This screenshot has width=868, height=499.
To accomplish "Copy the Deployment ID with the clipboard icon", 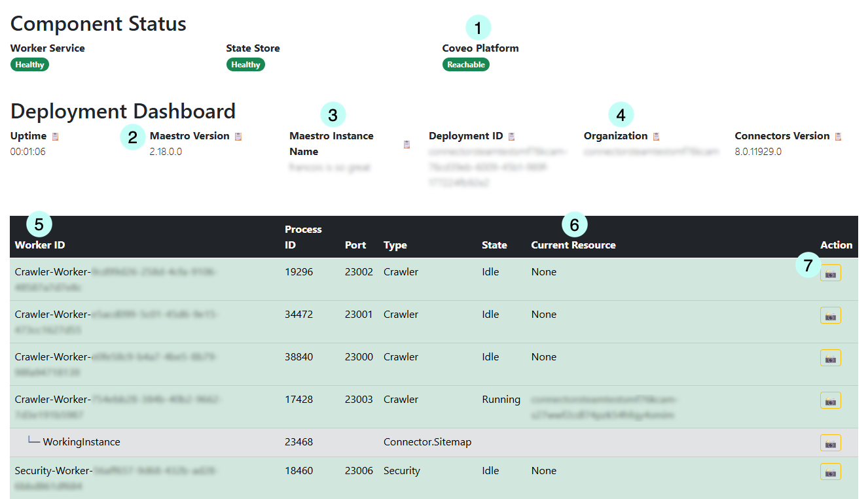I will [510, 135].
